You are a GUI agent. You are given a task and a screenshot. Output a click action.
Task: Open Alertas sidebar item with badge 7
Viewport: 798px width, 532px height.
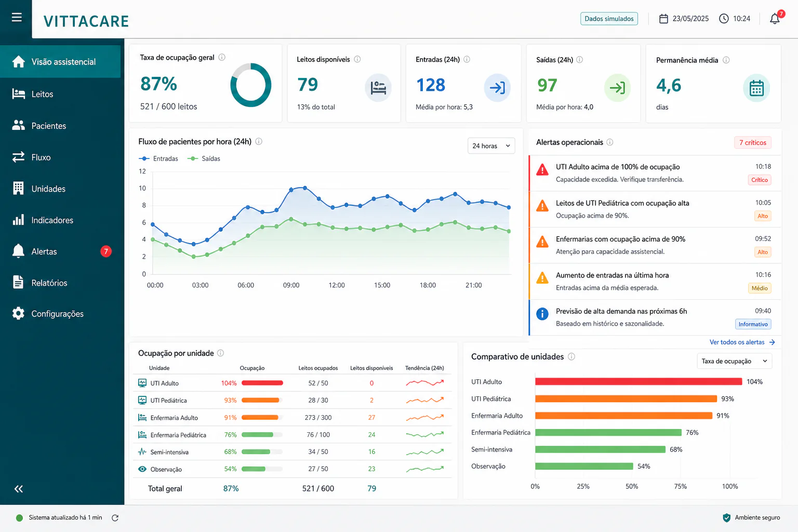click(x=60, y=251)
